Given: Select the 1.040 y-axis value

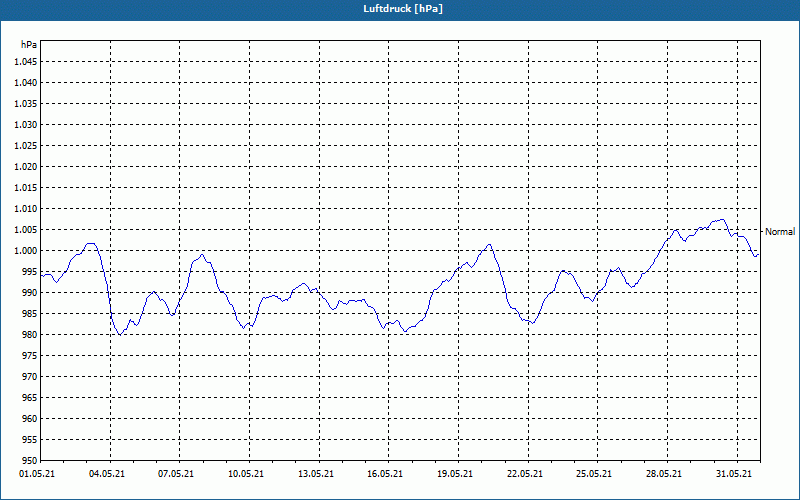Looking at the screenshot, I should tap(26, 83).
